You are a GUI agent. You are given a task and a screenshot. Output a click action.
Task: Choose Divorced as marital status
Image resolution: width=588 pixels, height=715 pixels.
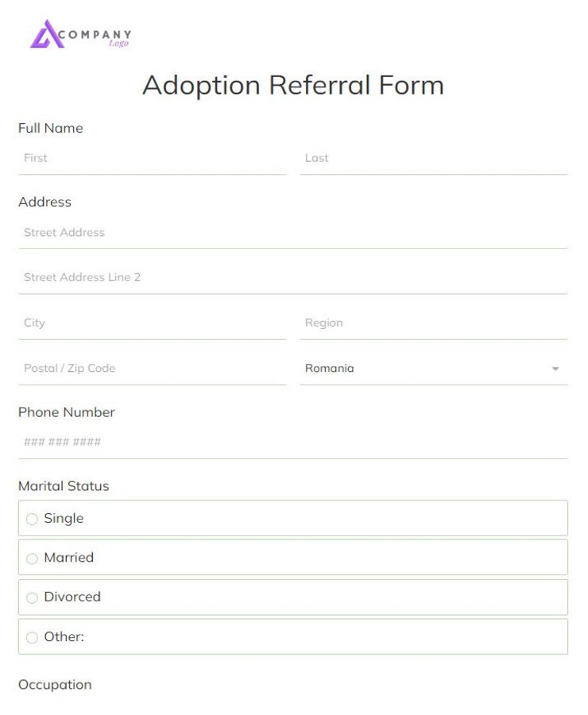point(32,598)
